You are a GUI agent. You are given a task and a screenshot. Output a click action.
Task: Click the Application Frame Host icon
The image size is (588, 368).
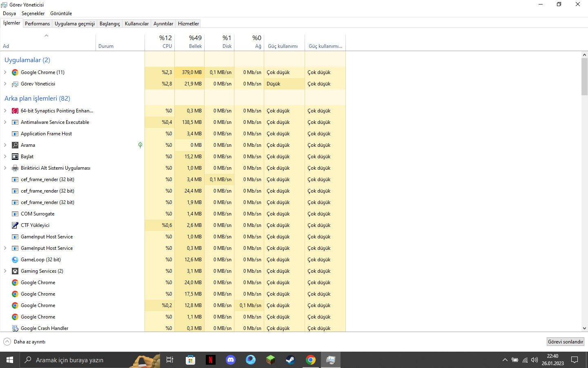click(x=15, y=134)
